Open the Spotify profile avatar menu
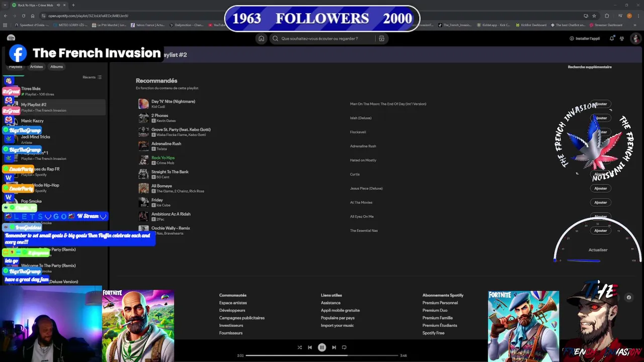 (636, 38)
